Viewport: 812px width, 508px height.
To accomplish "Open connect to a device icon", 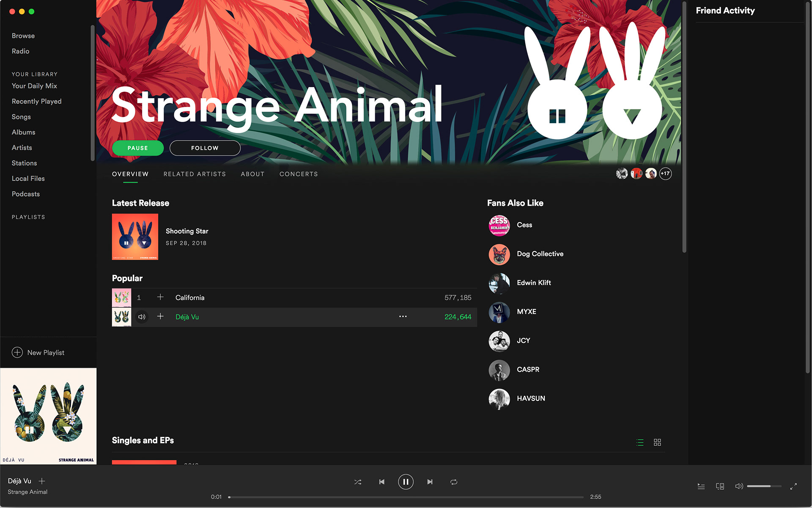I will pos(720,486).
